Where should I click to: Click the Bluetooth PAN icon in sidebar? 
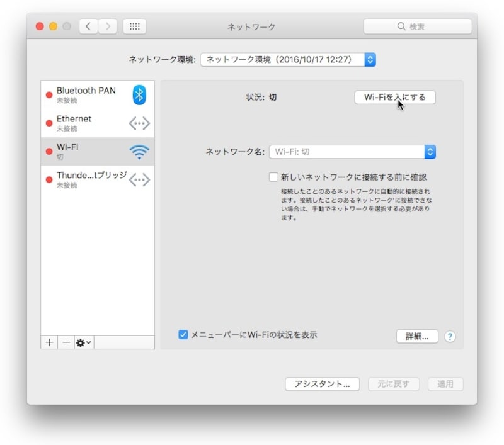click(138, 94)
